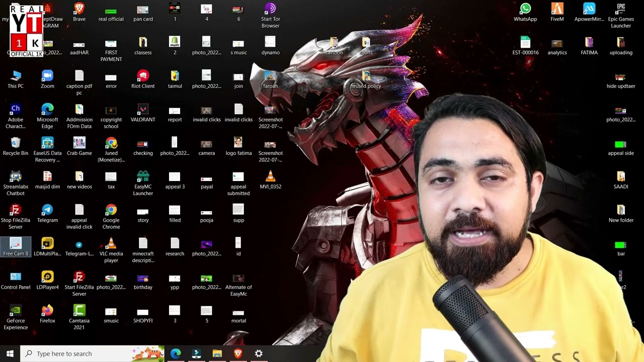Select the Microsoft Edge desktop shortcut
644x362 pixels.
click(x=47, y=116)
